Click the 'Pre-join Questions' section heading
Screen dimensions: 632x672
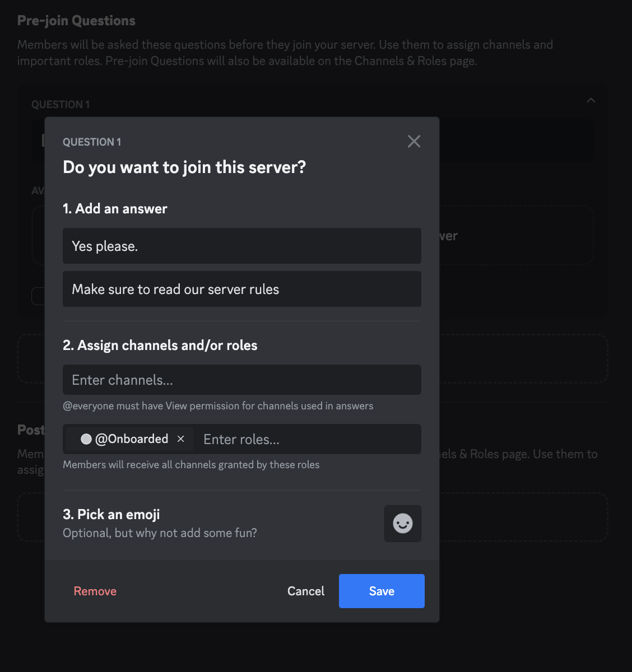(x=76, y=21)
